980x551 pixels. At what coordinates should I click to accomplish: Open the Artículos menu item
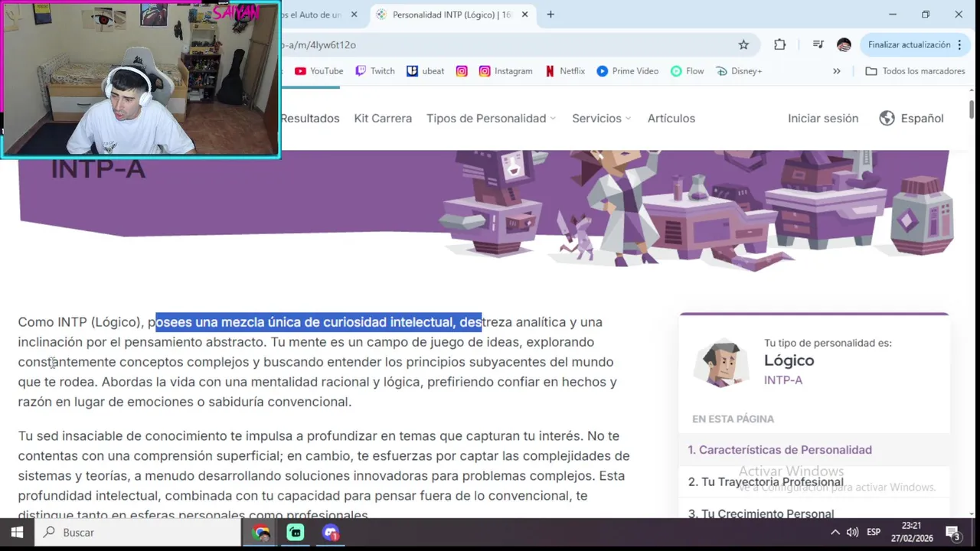point(671,119)
